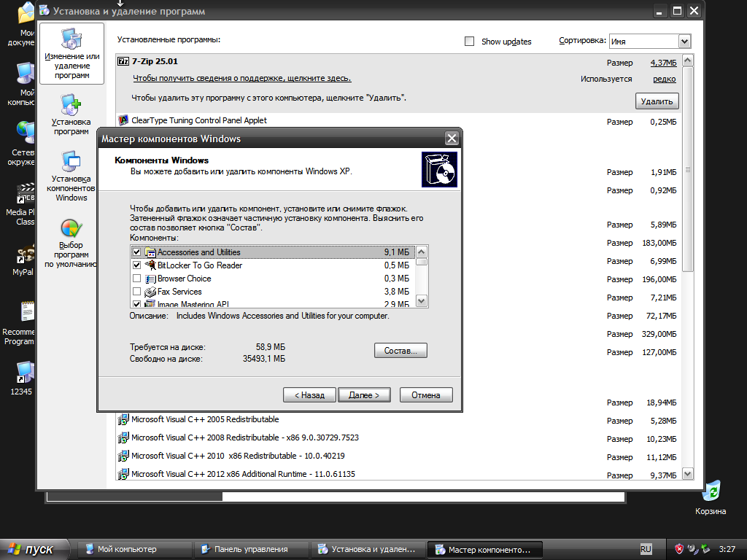
Task: Click the programs list scrollbar thumb
Action: (x=687, y=169)
